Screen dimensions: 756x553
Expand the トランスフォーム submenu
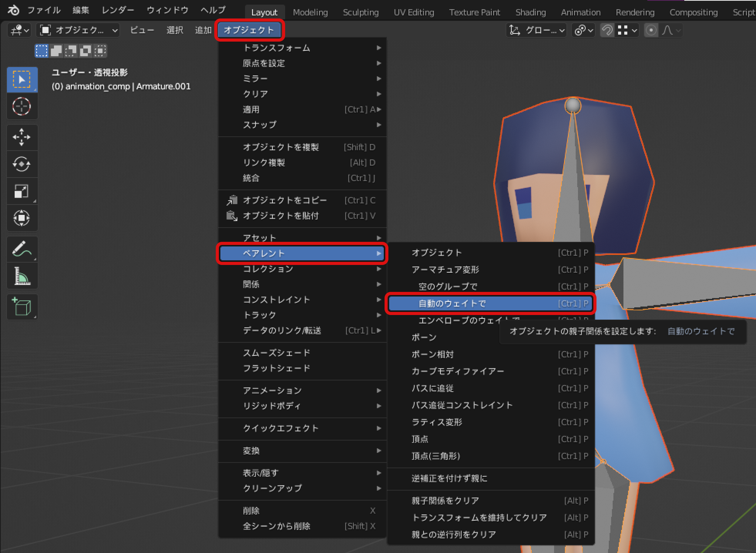click(302, 48)
